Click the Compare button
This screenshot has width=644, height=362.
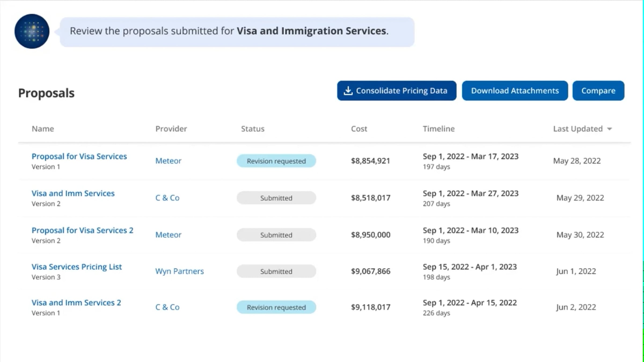(598, 91)
